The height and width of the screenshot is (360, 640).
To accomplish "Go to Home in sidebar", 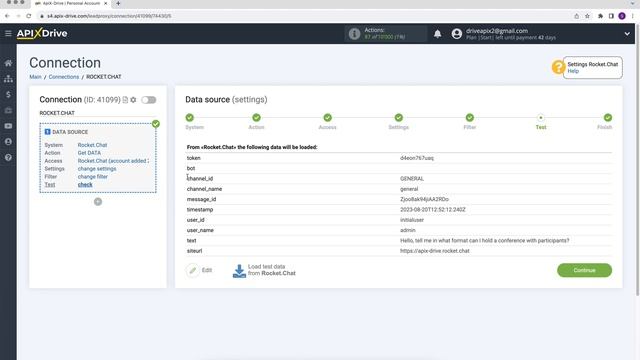I will tap(8, 63).
